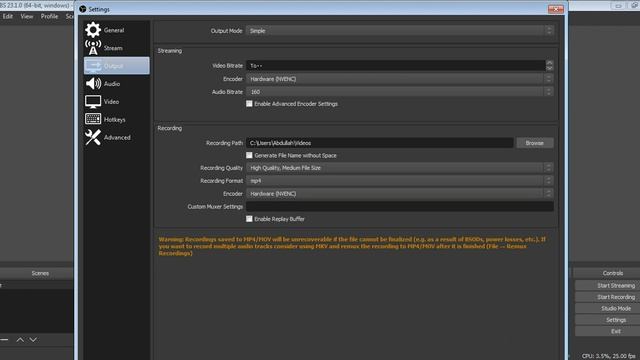
Task: Switch to Audio settings tab label
Action: 112,84
